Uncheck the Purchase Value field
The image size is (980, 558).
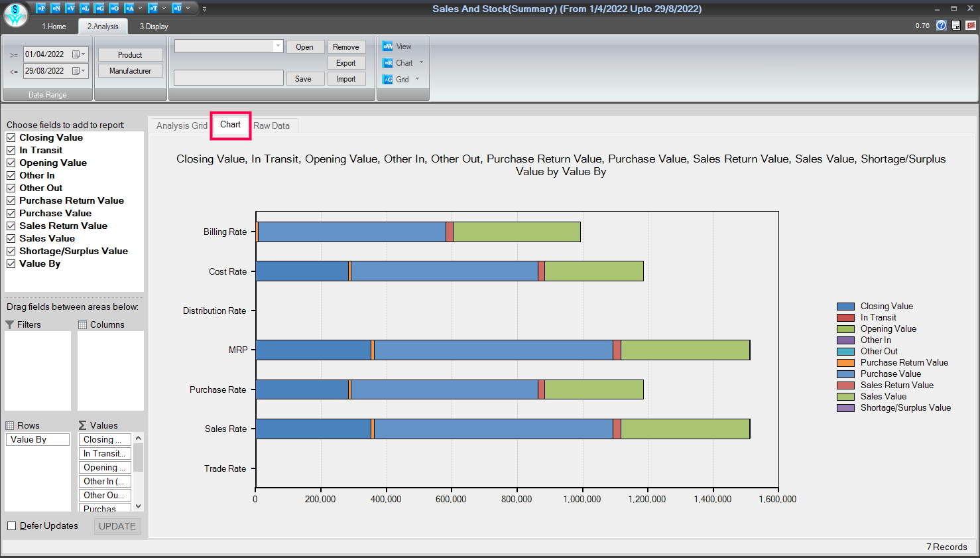11,213
